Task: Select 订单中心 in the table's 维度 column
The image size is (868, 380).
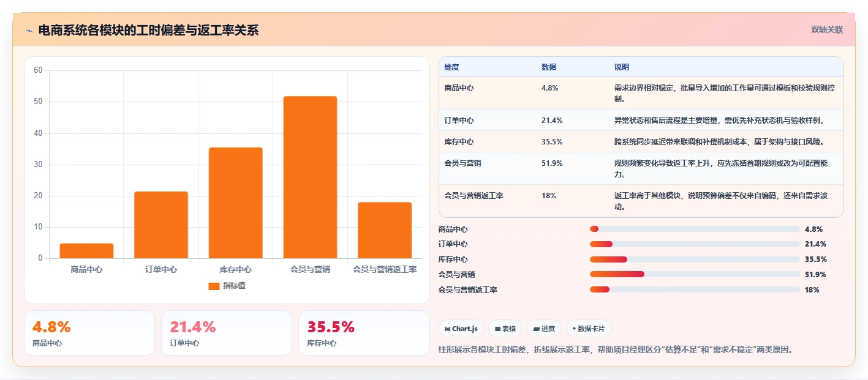Action: tap(459, 120)
